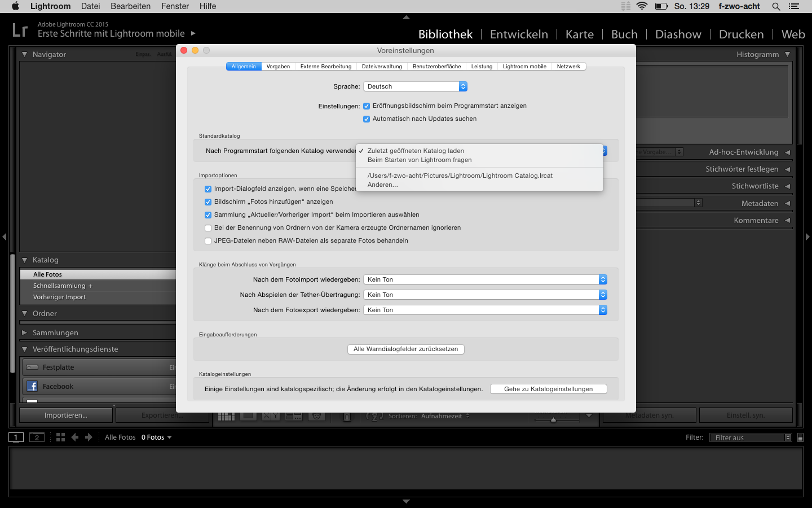Screen dimensions: 812x508
Task: Open Filter aus dropdown
Action: coord(751,437)
